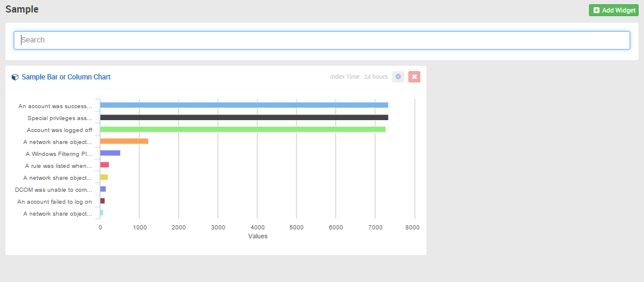This screenshot has height=282, width=644.
Task: Click the Add Widget button
Action: tap(614, 10)
